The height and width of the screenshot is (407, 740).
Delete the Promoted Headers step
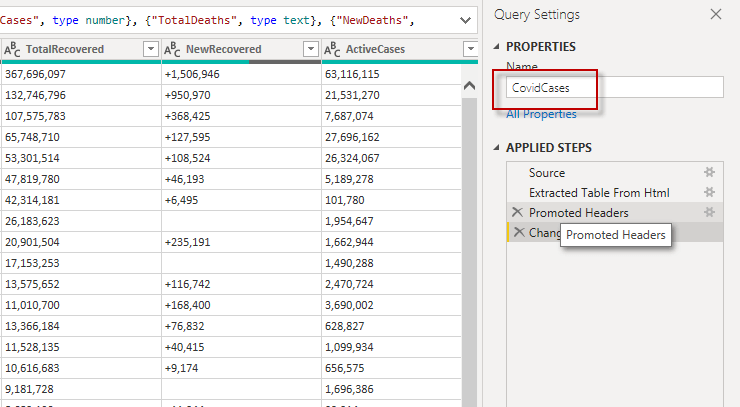tap(517, 212)
